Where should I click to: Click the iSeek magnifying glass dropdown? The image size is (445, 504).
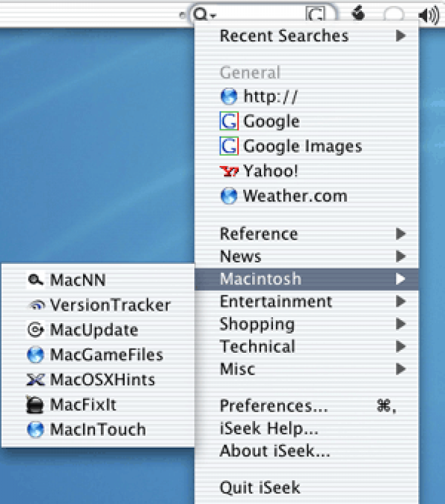point(205,14)
